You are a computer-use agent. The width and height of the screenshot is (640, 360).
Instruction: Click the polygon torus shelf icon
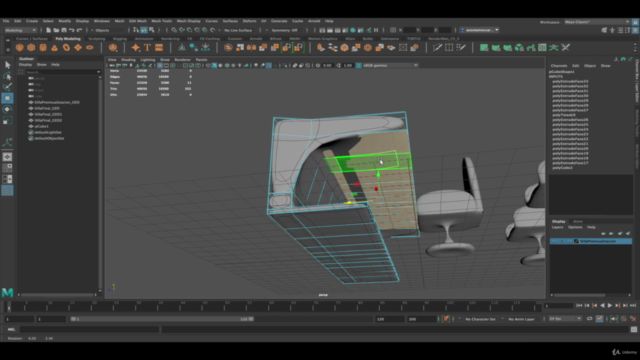coord(66,48)
